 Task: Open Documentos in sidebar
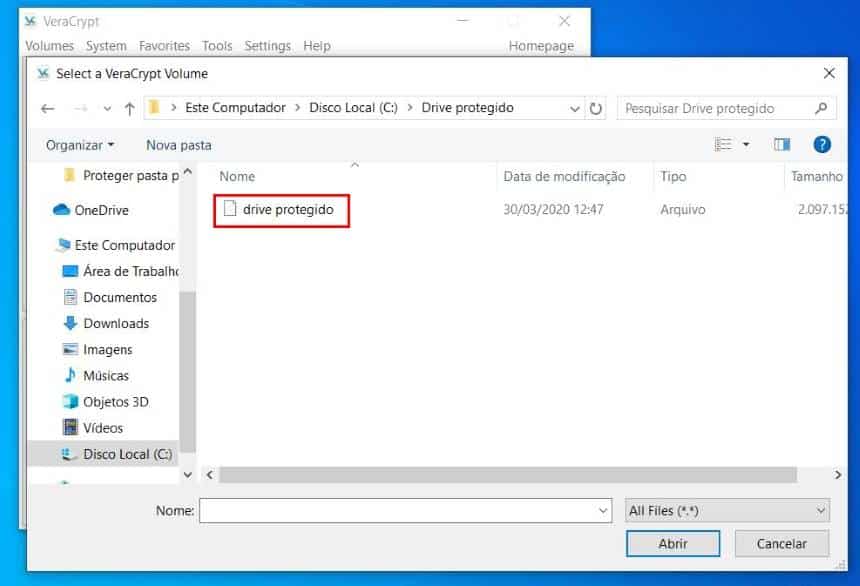click(x=110, y=297)
